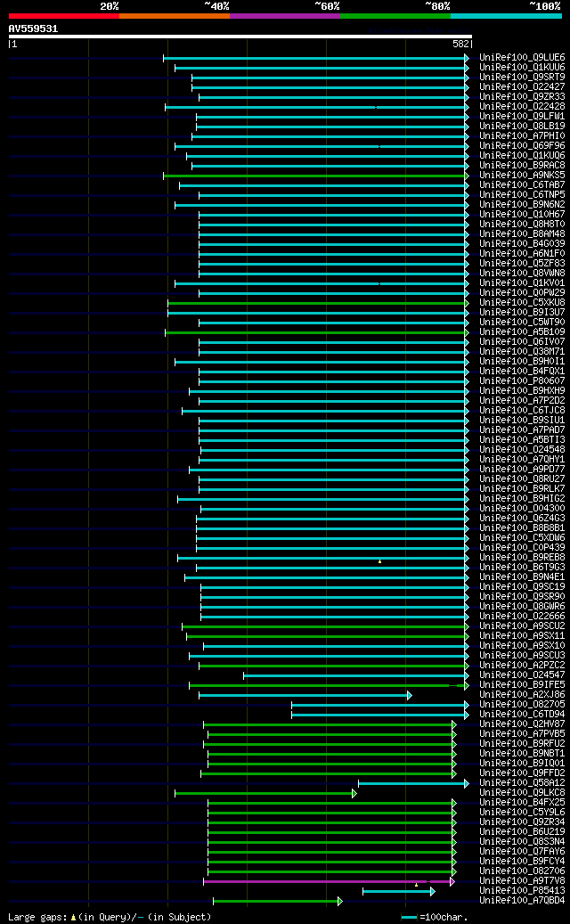Open hit UniRef100_B6U219 label

click(x=522, y=831)
